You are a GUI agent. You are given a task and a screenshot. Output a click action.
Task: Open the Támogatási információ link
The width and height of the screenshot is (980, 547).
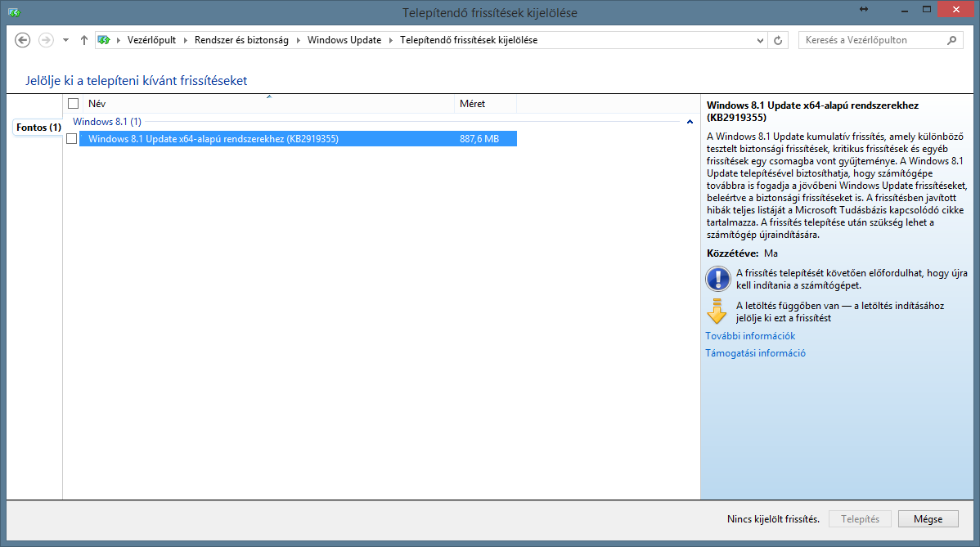point(755,352)
